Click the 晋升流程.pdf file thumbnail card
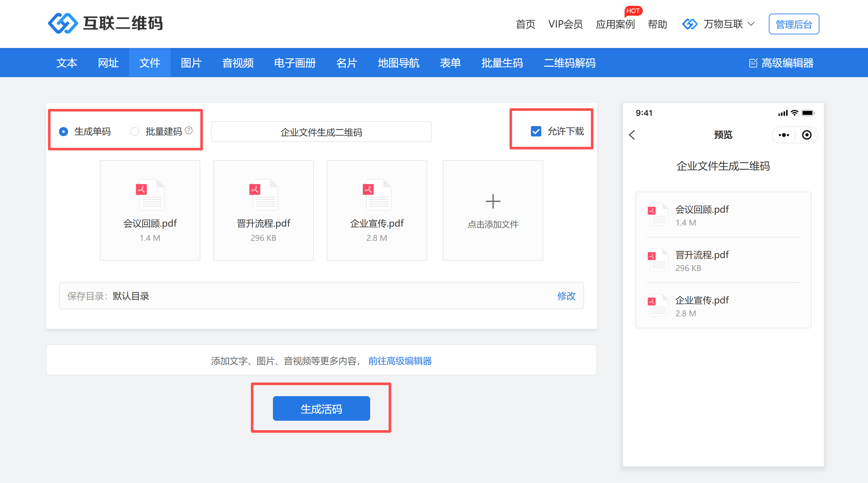Image resolution: width=868 pixels, height=483 pixels. pos(263,210)
